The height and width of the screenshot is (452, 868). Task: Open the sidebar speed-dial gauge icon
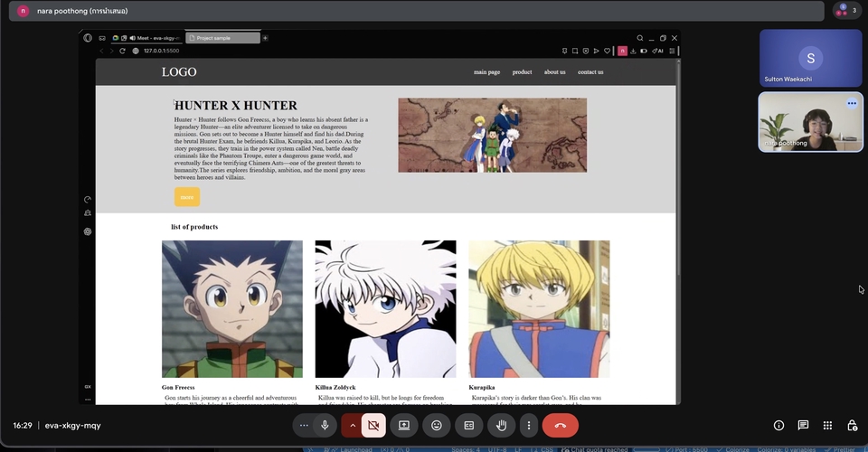pyautogui.click(x=88, y=199)
